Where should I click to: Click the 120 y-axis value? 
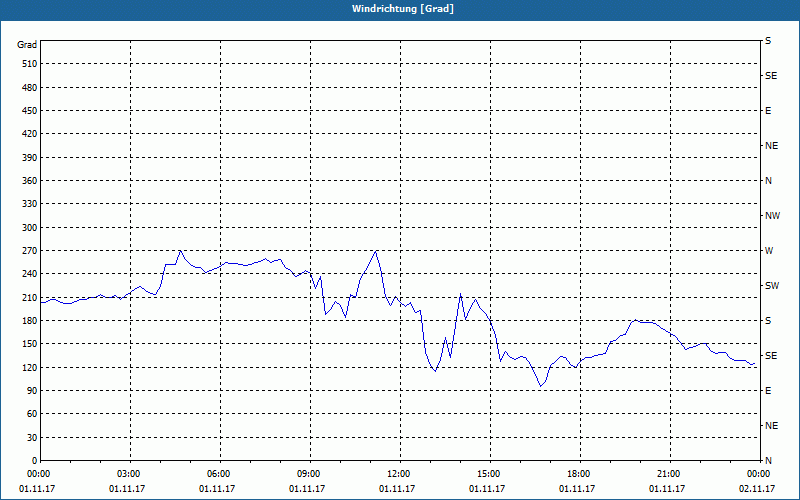pos(30,367)
